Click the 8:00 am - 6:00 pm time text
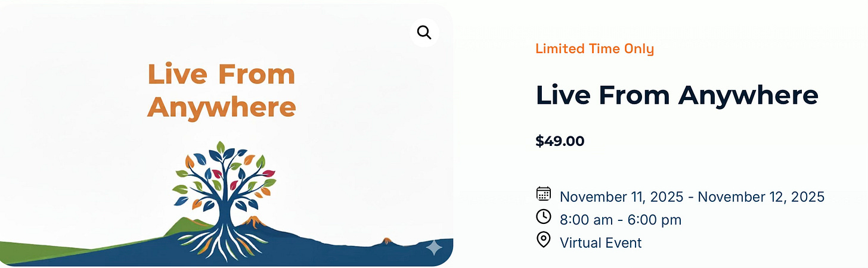Viewport: 868px width, 268px height. coord(621,220)
